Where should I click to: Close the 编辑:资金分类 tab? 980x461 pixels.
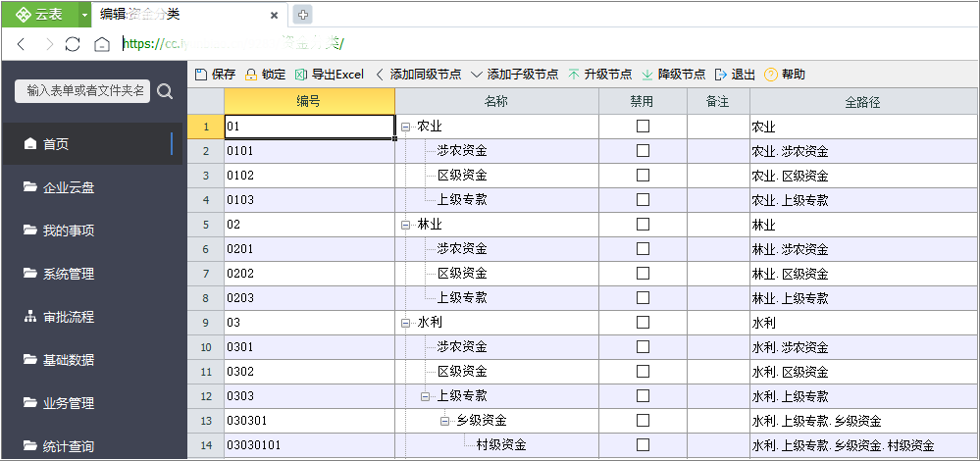[274, 15]
